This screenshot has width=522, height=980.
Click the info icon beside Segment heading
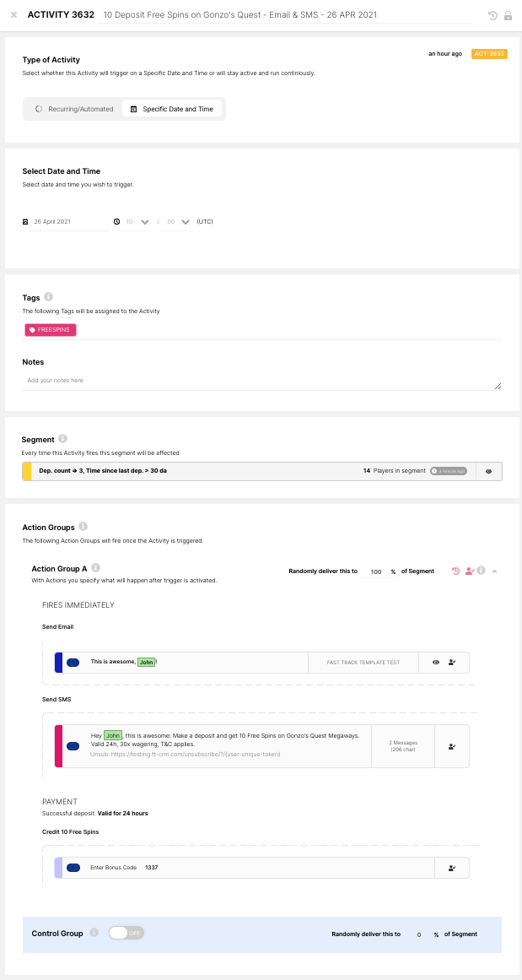click(63, 439)
